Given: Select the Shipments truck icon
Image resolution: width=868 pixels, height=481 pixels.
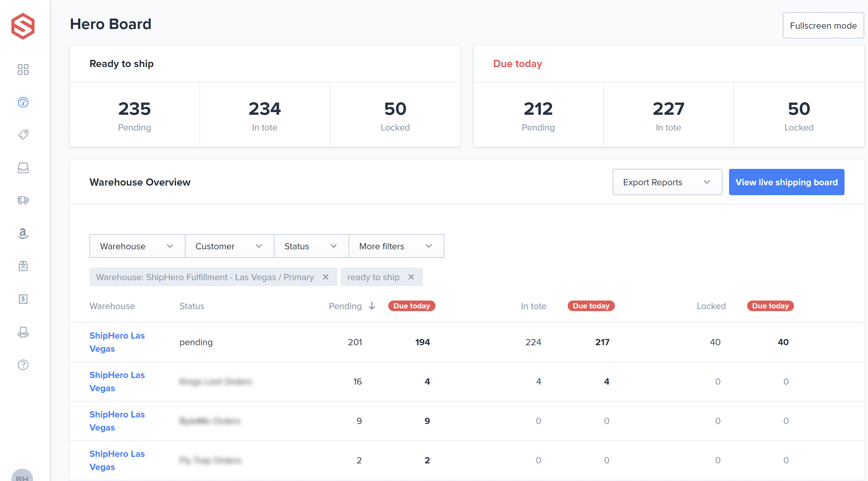Looking at the screenshot, I should pos(23,200).
